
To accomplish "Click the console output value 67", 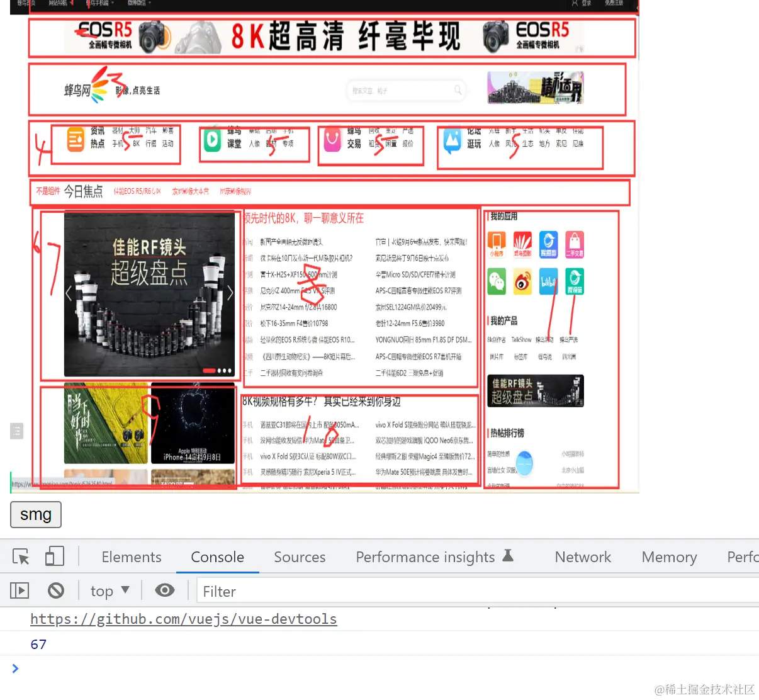I will pos(38,644).
